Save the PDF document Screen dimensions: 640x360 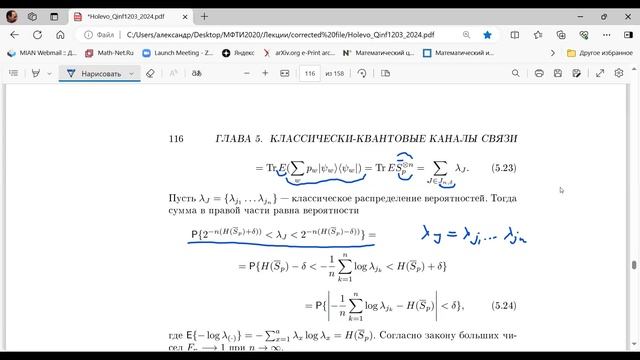(558, 73)
